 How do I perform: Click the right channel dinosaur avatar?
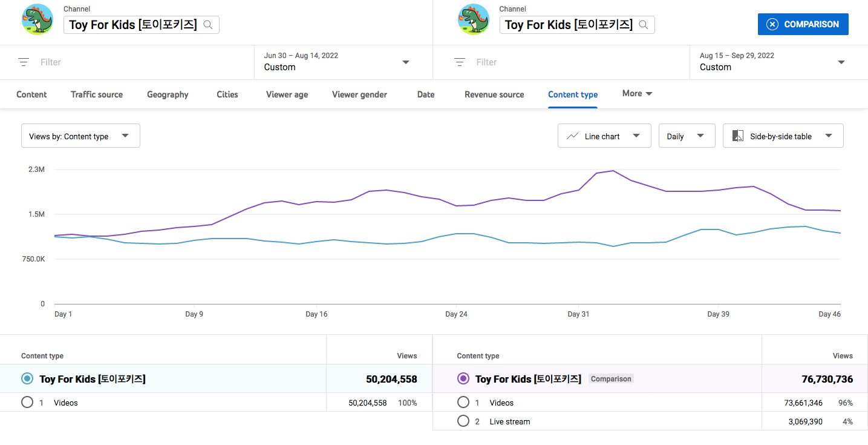pyautogui.click(x=473, y=20)
